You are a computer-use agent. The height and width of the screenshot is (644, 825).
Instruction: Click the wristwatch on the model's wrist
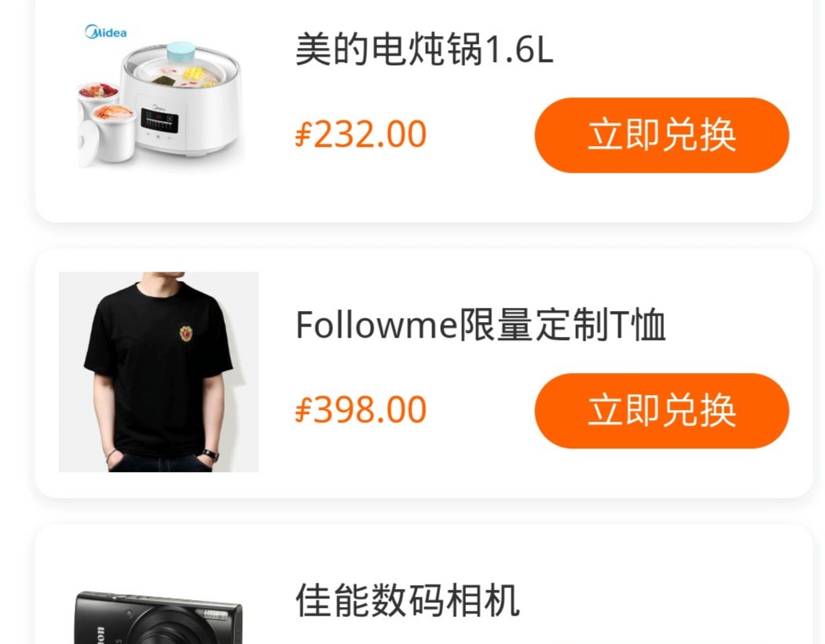[211, 455]
